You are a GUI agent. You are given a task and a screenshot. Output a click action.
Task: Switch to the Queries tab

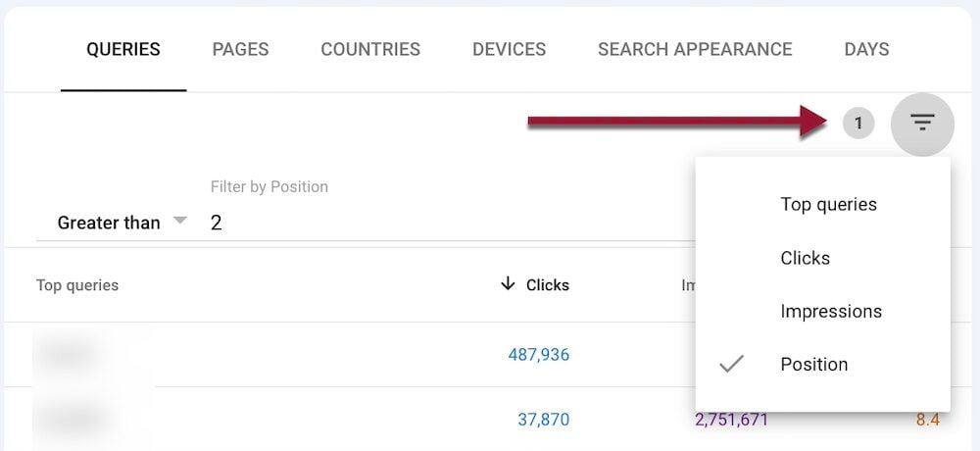[123, 49]
